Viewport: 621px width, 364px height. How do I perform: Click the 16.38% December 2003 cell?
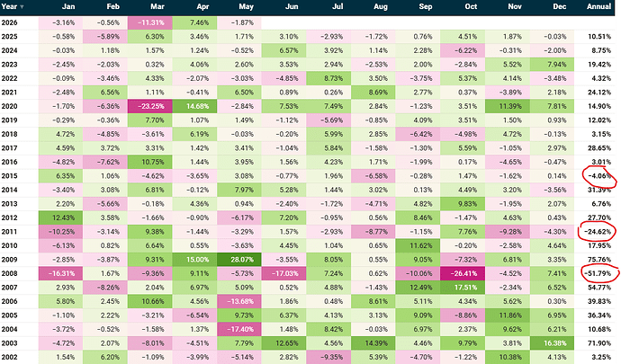552,343
